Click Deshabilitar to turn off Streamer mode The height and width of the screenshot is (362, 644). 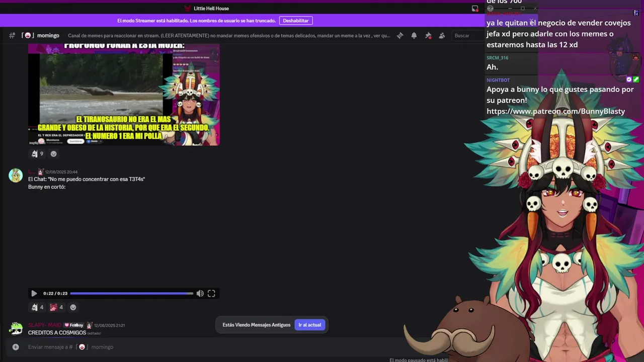[x=296, y=21]
